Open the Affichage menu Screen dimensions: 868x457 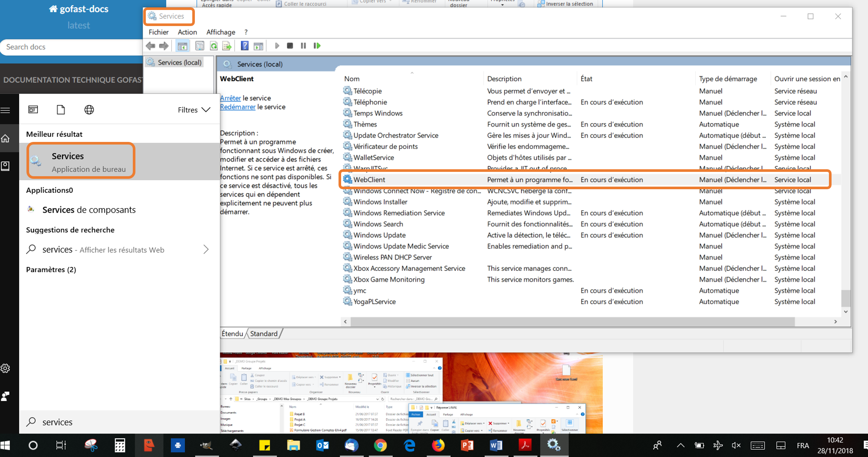220,32
